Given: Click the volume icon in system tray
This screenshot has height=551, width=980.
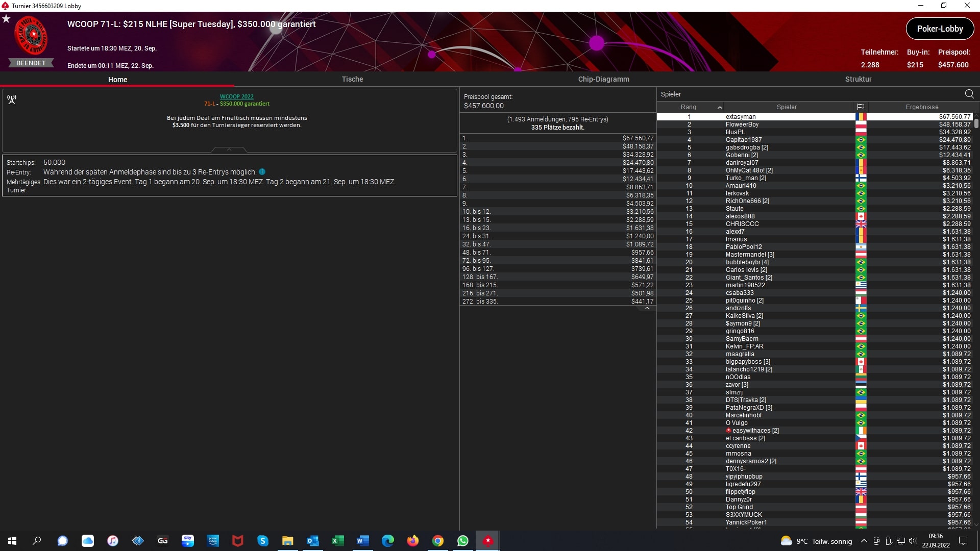Looking at the screenshot, I should click(913, 541).
